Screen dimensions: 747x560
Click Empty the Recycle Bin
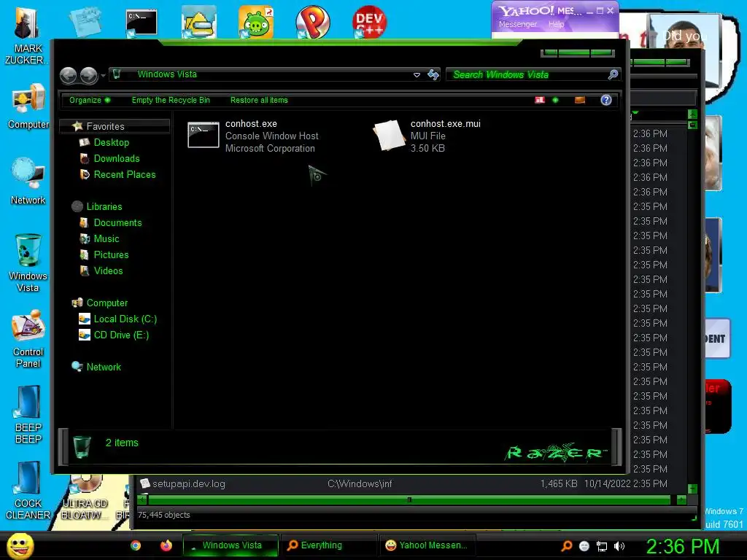[x=171, y=100]
